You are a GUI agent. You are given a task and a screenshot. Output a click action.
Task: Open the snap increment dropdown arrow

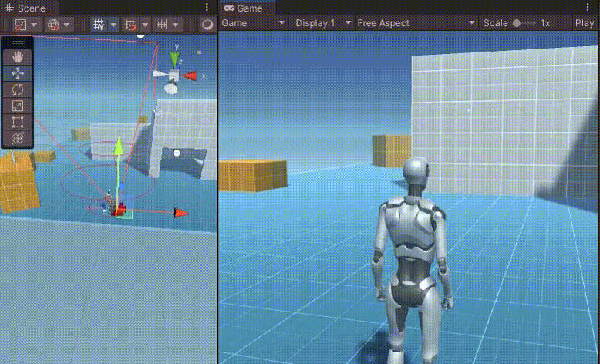176,25
